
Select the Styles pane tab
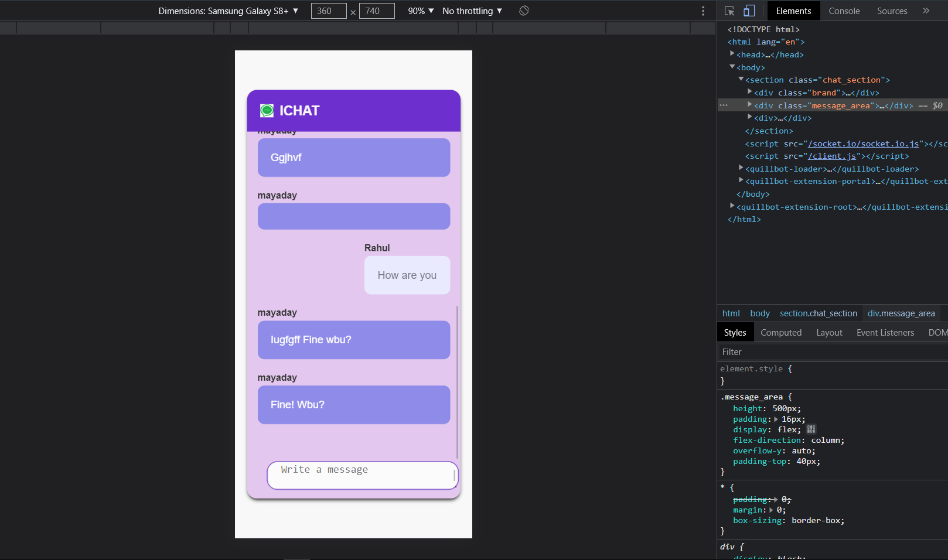pyautogui.click(x=735, y=333)
